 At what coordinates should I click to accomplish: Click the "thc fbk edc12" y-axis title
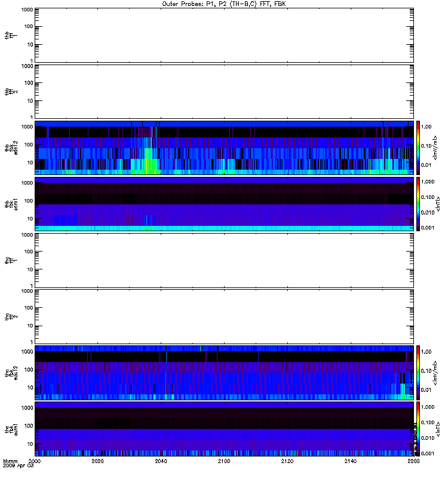11,373
